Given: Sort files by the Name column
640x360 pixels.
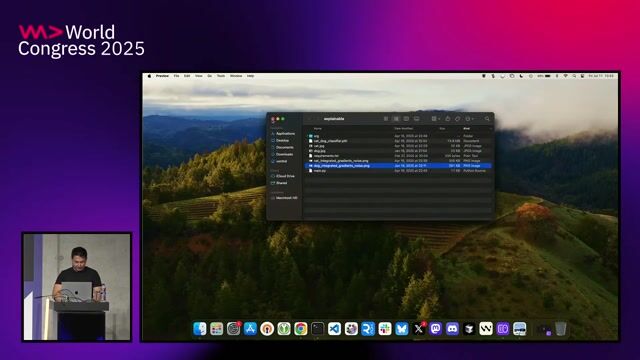Looking at the screenshot, I should [318, 129].
